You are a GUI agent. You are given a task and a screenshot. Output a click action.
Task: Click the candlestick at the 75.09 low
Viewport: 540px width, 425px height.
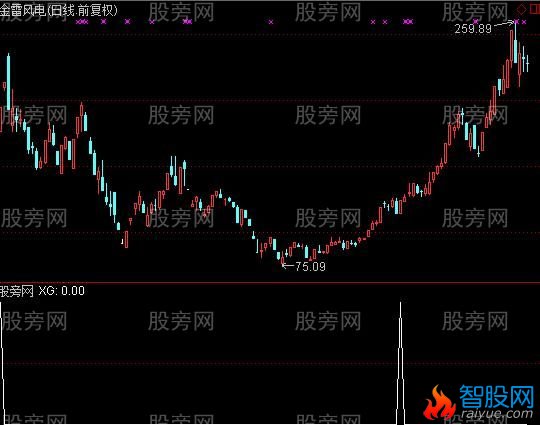tap(283, 259)
